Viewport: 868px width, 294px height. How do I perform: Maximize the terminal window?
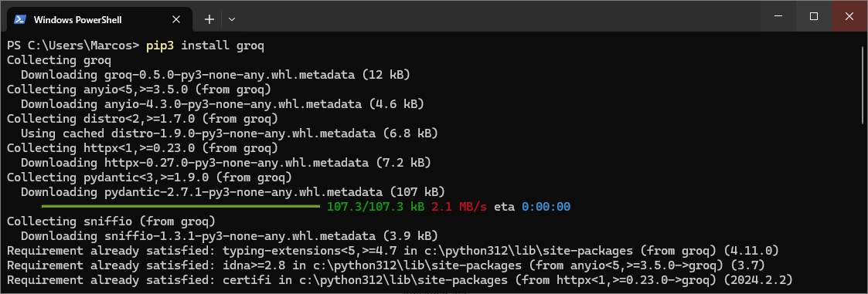pyautogui.click(x=814, y=16)
